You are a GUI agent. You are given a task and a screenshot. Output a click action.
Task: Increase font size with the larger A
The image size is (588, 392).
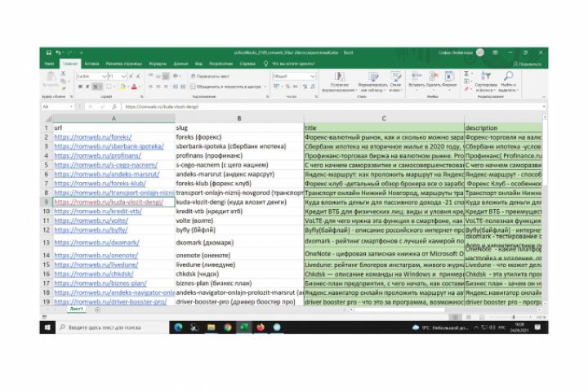(131, 76)
